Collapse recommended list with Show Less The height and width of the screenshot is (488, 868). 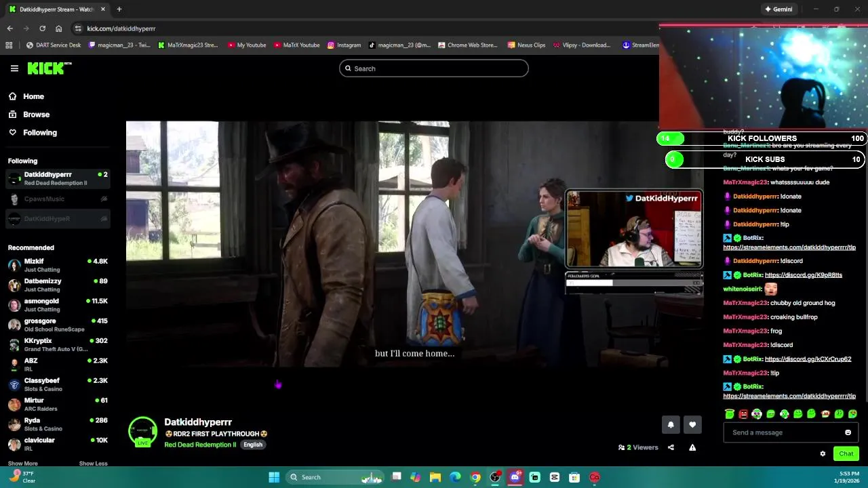(x=93, y=464)
